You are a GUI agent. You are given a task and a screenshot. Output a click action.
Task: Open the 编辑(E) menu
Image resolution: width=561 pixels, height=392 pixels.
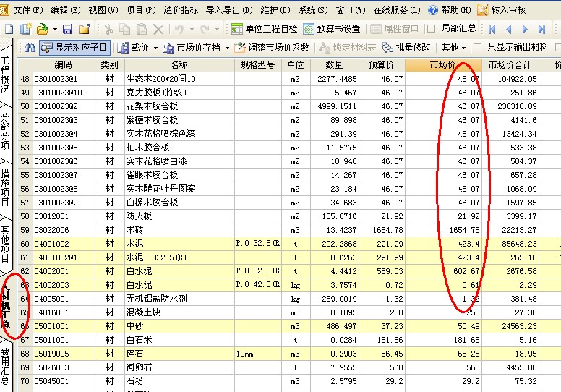point(66,10)
